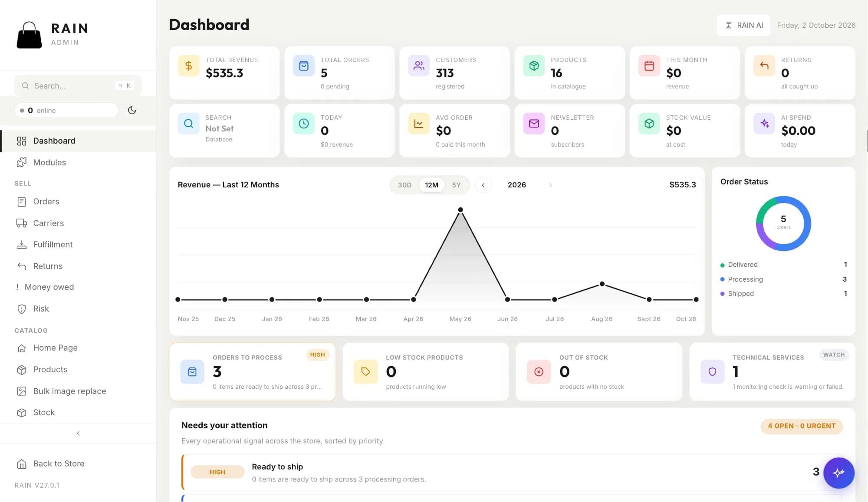Click the shield icon on Technical Services card

coord(712,372)
